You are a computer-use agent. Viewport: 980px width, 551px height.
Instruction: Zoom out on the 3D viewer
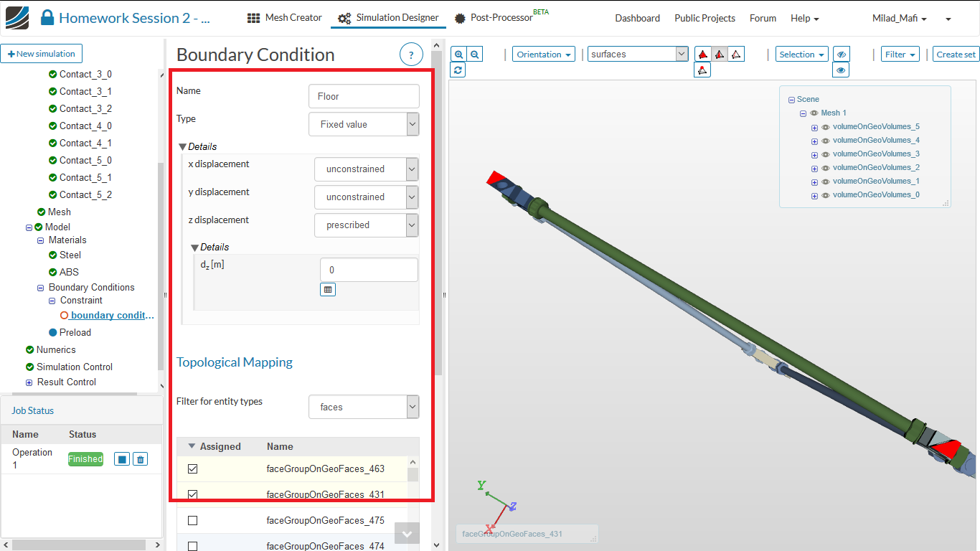474,54
